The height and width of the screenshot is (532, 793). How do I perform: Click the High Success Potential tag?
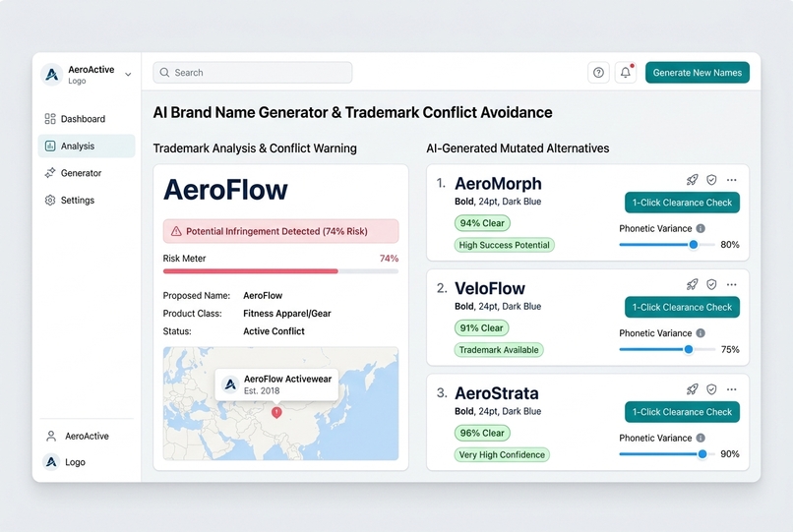[x=504, y=245]
